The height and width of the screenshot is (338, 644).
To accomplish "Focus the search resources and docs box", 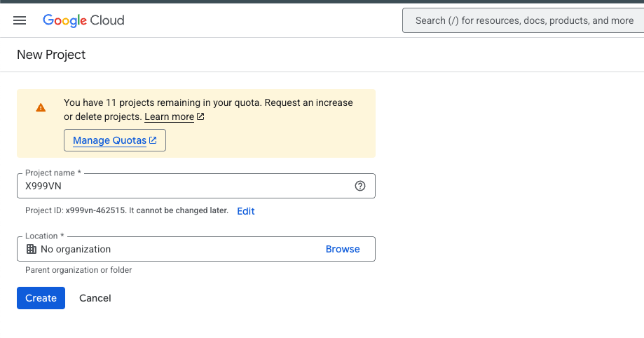I will click(x=523, y=20).
